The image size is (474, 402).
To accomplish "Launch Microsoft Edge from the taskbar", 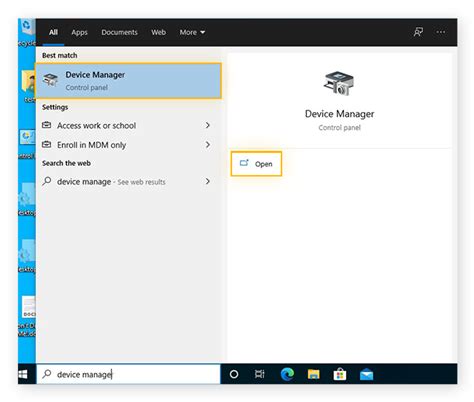I will coord(287,374).
